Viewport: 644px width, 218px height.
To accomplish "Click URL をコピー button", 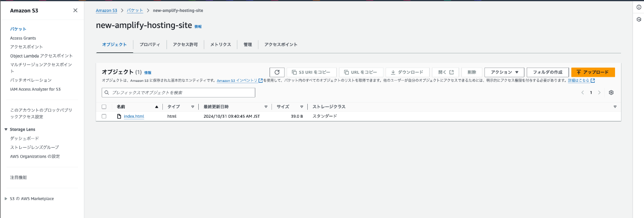I will 361,72.
